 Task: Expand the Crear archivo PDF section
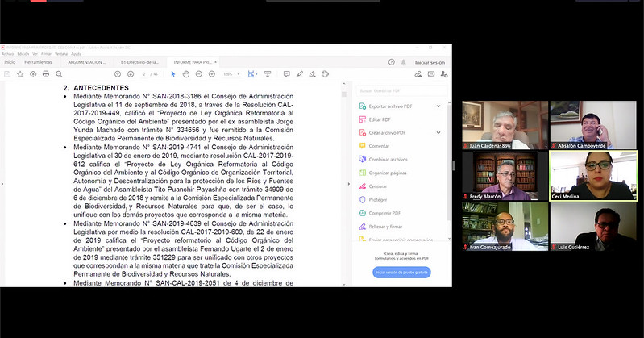click(x=438, y=133)
